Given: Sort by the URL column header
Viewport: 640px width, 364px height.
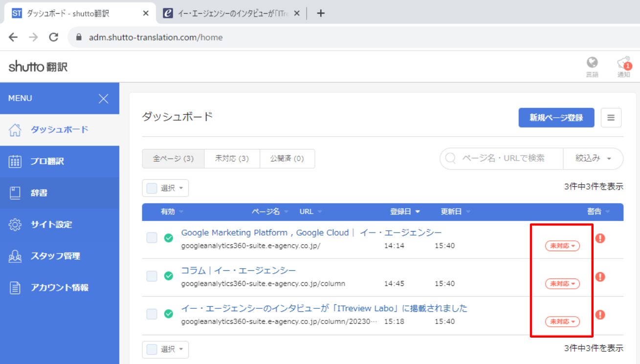Looking at the screenshot, I should [x=310, y=212].
